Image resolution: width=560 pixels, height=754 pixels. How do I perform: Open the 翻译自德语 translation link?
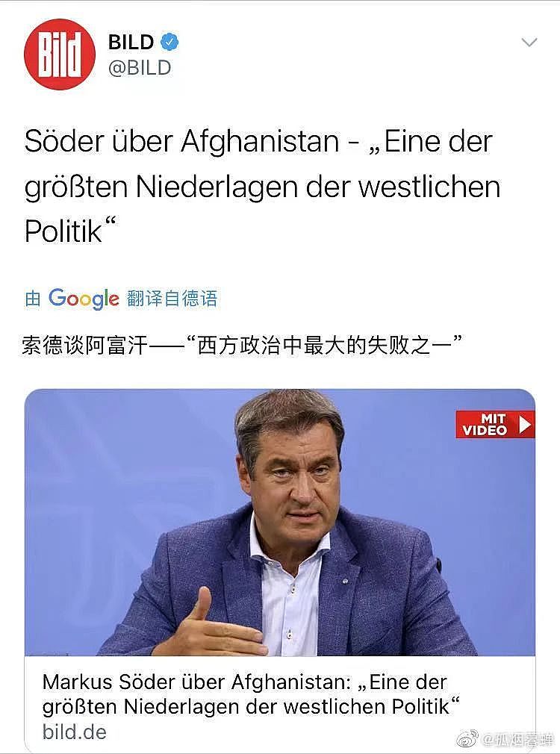(172, 299)
